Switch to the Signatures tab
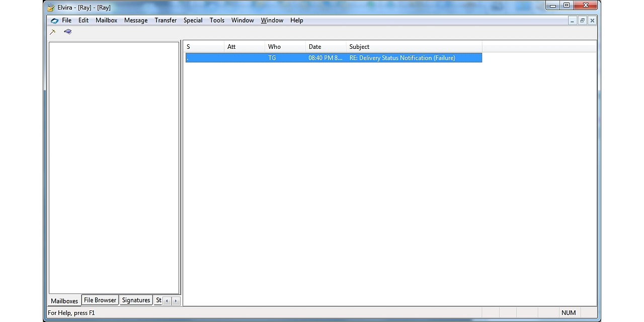The height and width of the screenshot is (322, 644). click(136, 299)
